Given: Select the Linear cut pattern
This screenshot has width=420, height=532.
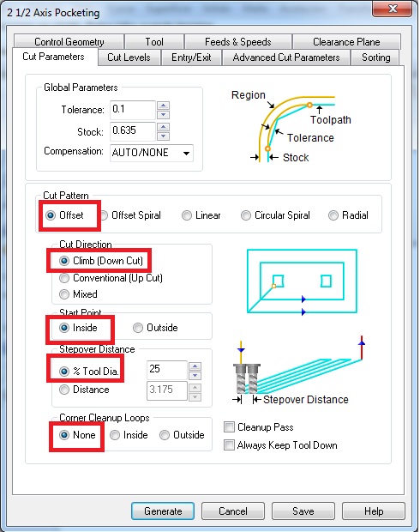Looking at the screenshot, I should pos(201,215).
